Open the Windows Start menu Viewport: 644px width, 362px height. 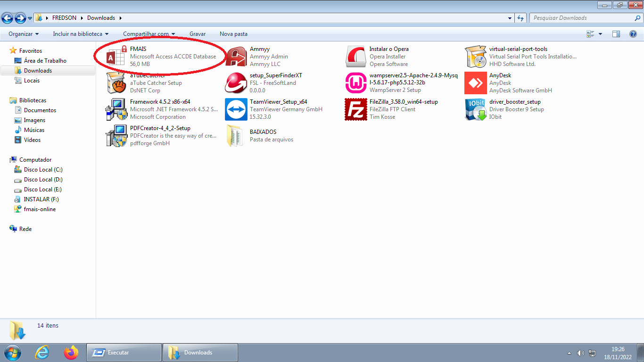tap(12, 353)
